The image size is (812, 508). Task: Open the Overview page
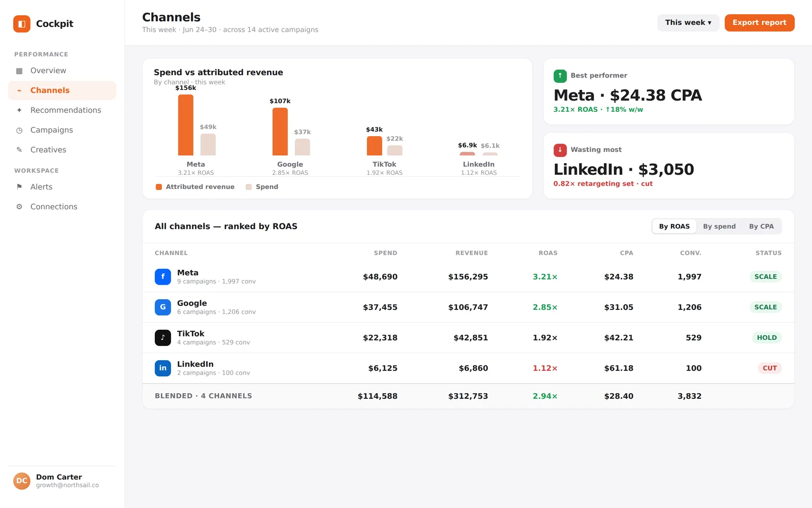pos(62,71)
